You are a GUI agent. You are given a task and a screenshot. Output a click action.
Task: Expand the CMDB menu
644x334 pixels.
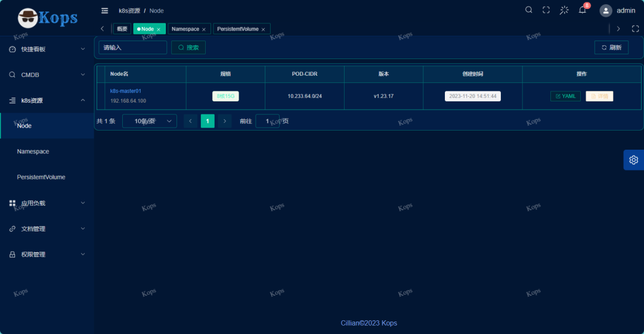[47, 75]
